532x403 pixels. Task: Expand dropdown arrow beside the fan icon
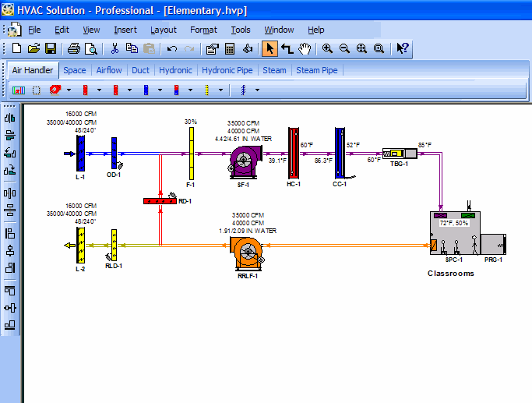[x=69, y=90]
